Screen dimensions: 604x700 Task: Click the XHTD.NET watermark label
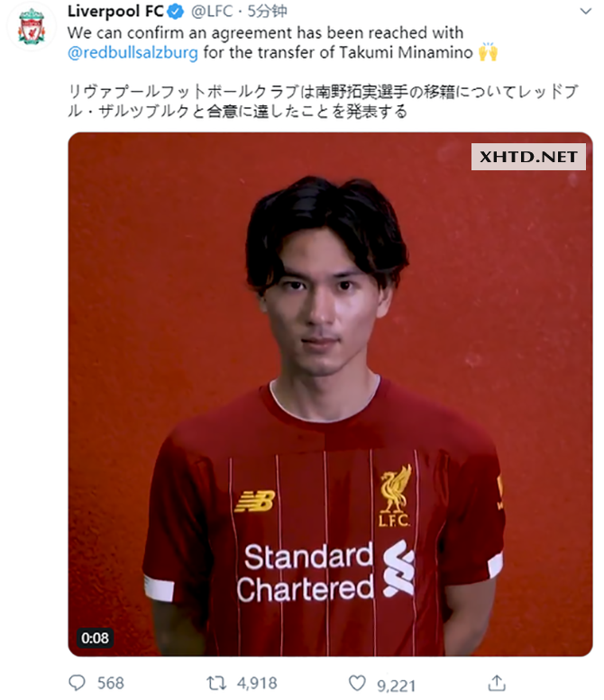coord(528,157)
